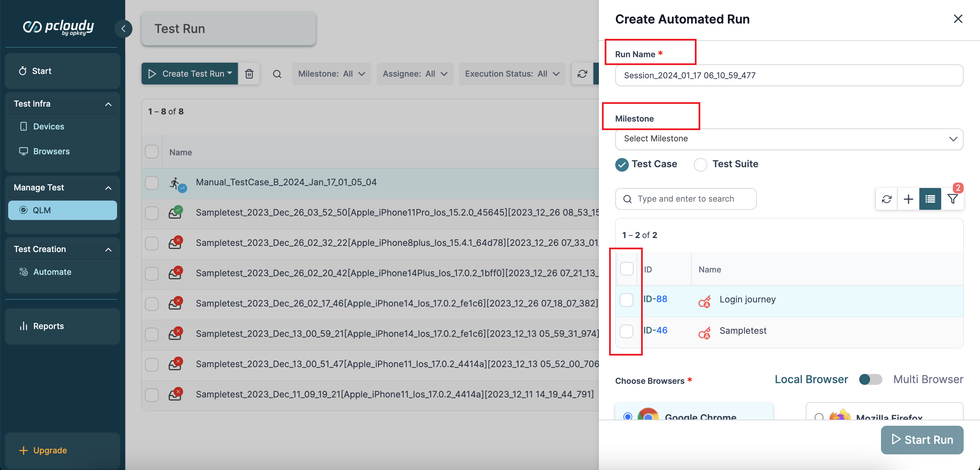This screenshot has width=980, height=470.
Task: Click the Sampletest automation icon
Action: (x=704, y=333)
